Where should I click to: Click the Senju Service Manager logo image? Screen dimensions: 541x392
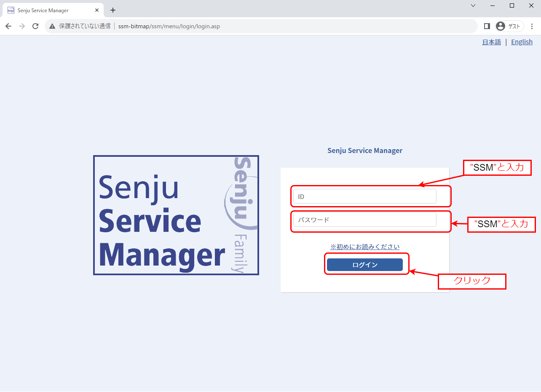pos(176,215)
